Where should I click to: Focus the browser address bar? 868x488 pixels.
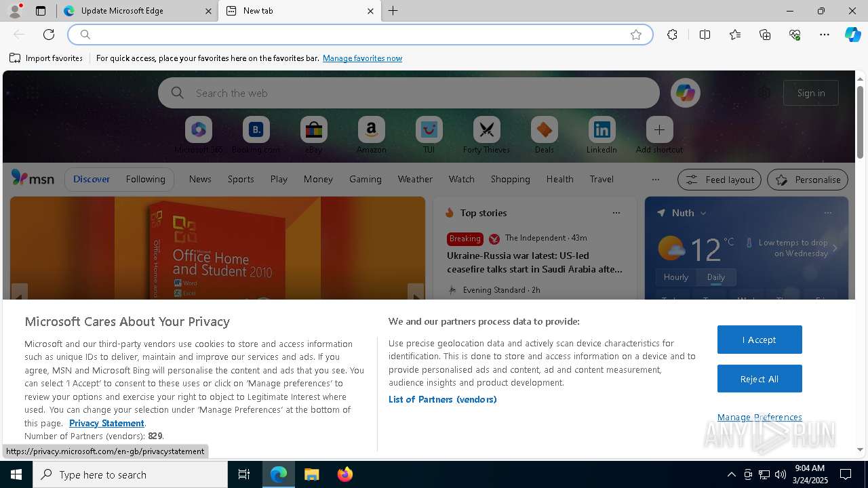point(359,35)
